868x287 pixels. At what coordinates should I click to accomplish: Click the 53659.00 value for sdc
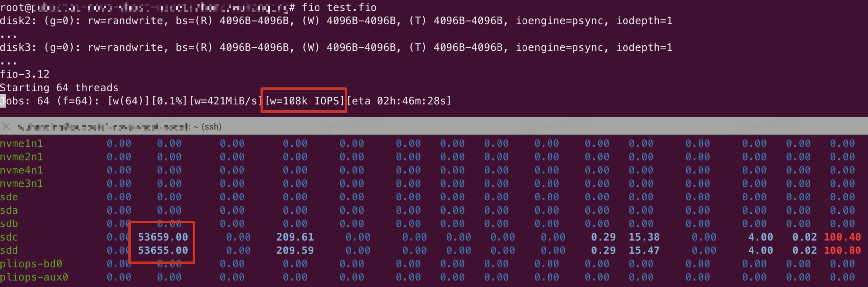163,237
